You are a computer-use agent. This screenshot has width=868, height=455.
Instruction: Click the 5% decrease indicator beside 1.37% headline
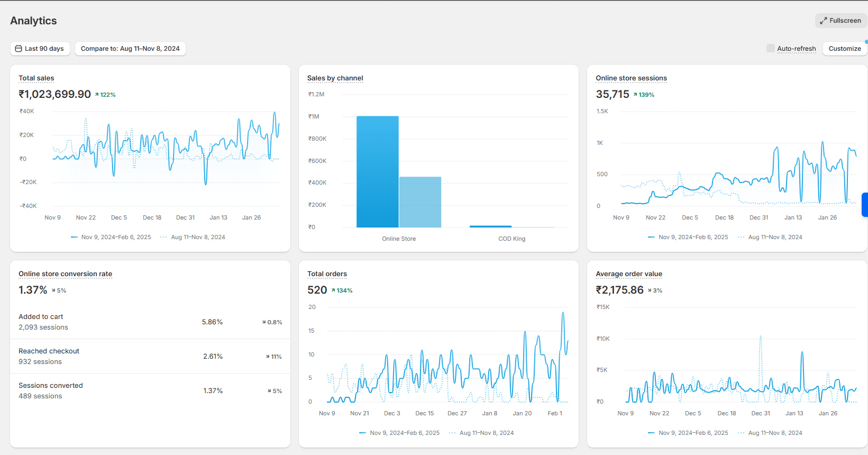pos(59,290)
